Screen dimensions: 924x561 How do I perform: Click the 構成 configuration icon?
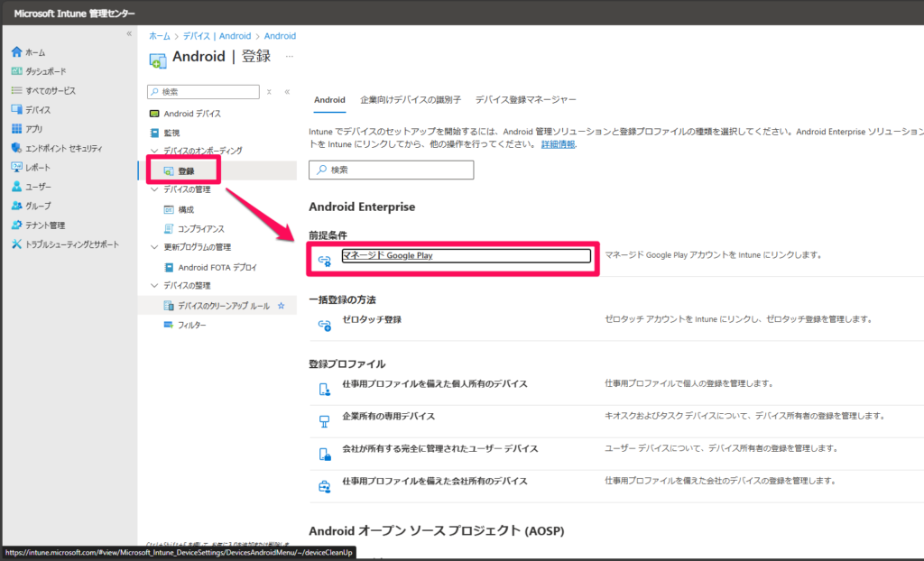click(169, 210)
